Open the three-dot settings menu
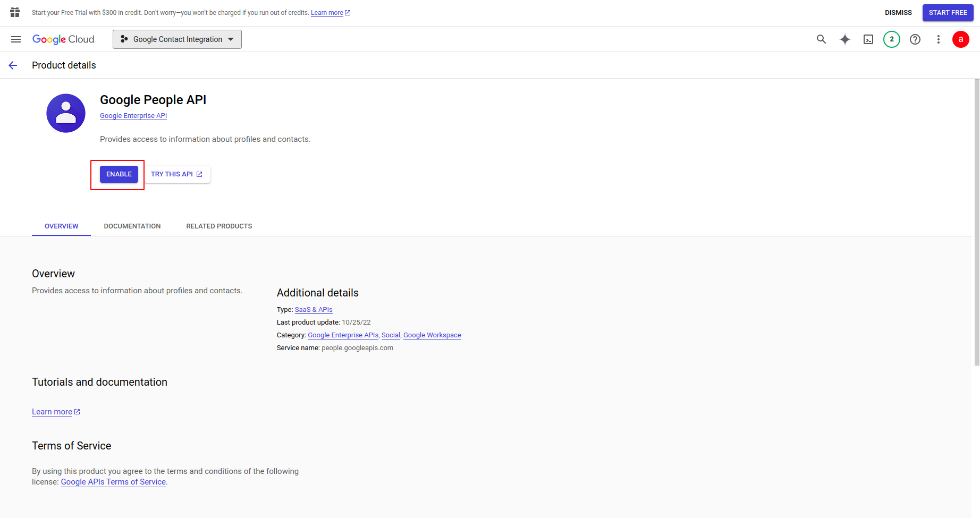 pyautogui.click(x=938, y=39)
